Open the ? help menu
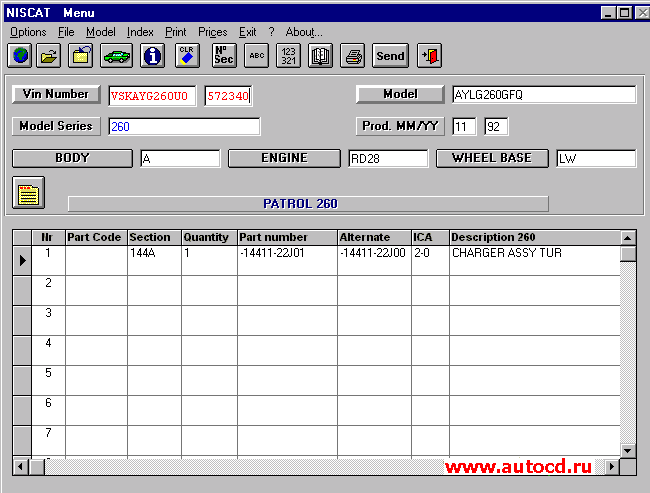The height and width of the screenshot is (493, 650). coord(271,32)
